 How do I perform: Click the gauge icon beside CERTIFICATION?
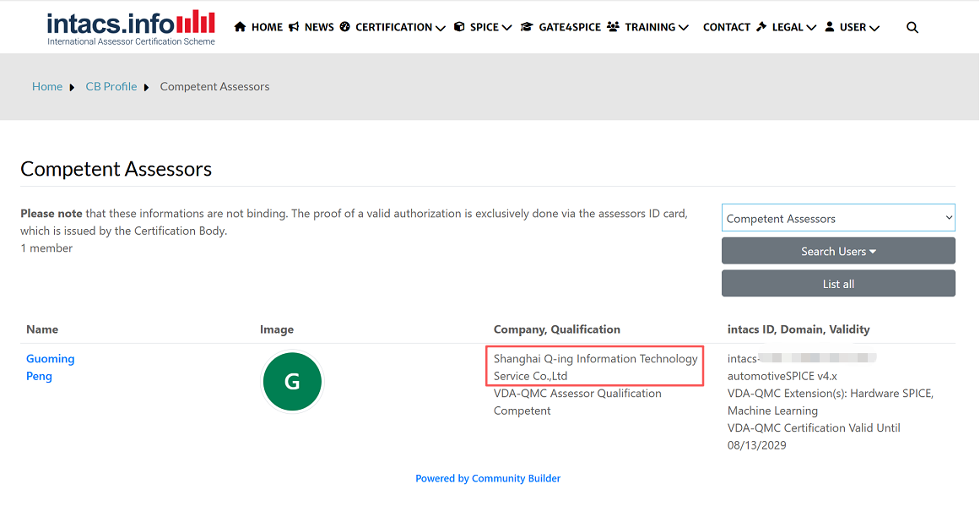(345, 27)
